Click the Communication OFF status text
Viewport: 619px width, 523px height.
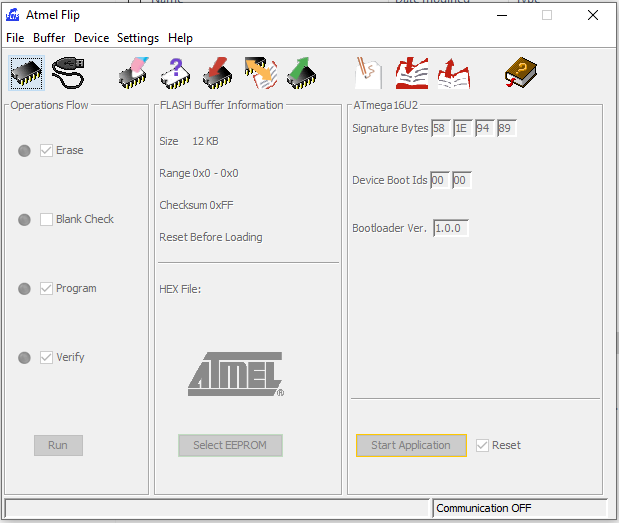click(x=484, y=508)
